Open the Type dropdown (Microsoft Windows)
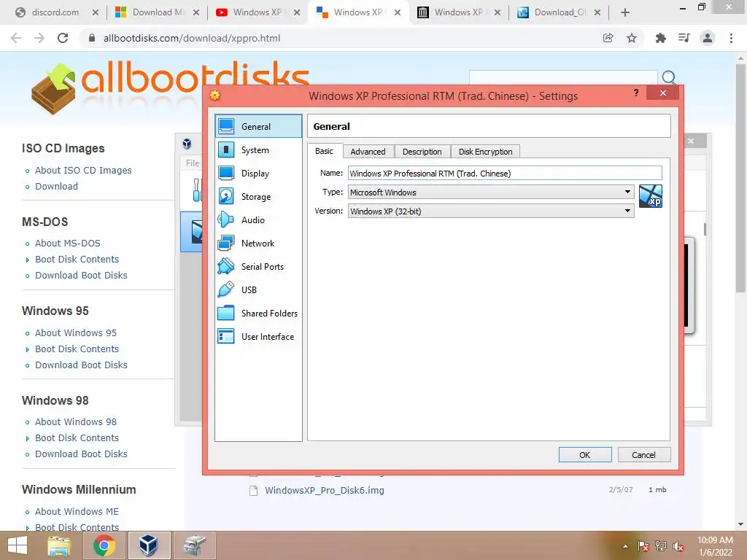 coord(491,192)
